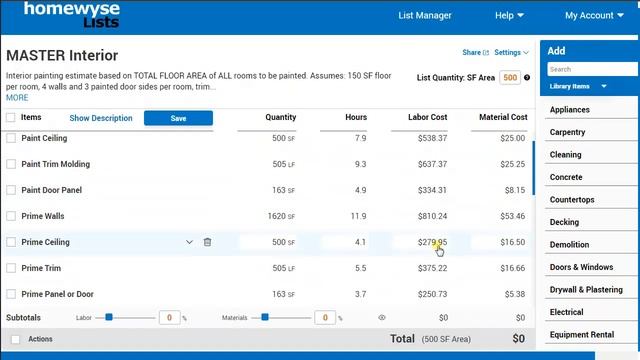The image size is (640, 360).
Task: Delete the Prime Ceiling item with trash icon
Action: pyautogui.click(x=207, y=242)
